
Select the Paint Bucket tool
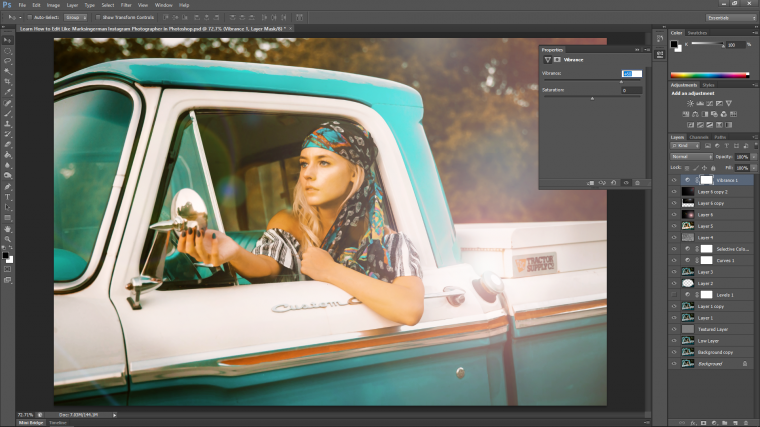[x=7, y=155]
